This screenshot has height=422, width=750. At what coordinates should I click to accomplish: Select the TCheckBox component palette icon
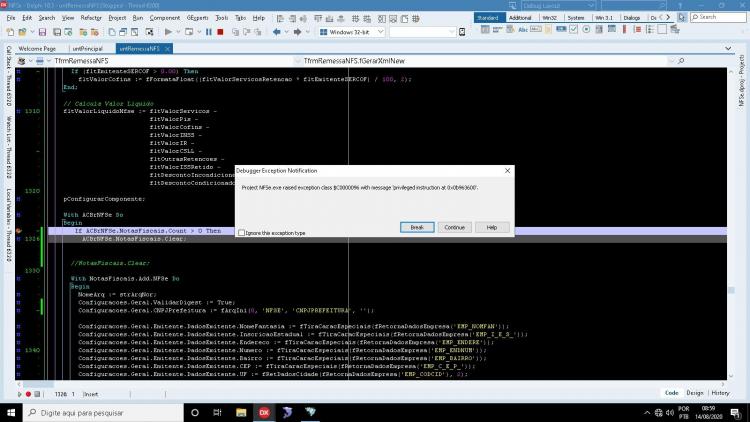click(x=574, y=29)
